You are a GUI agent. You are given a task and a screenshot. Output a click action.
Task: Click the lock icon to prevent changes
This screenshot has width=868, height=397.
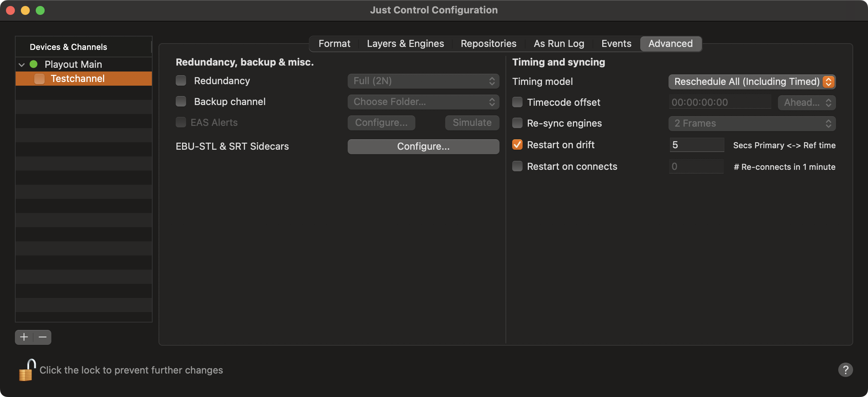click(x=27, y=370)
